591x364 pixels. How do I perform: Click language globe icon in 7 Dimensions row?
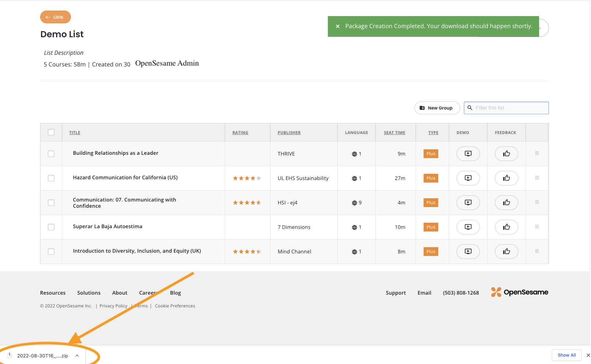354,227
